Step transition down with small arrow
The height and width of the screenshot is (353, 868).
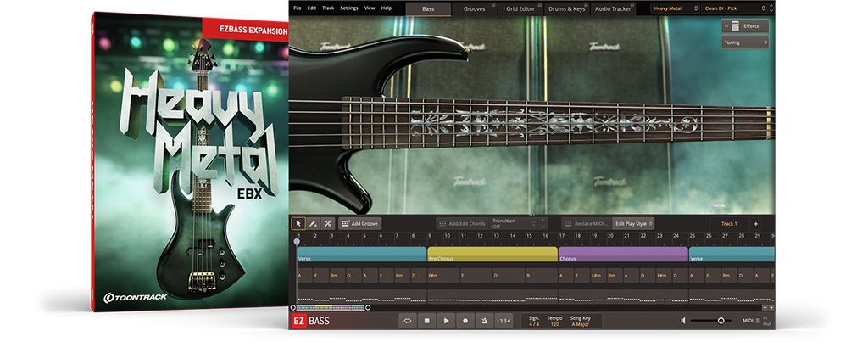pos(543,227)
